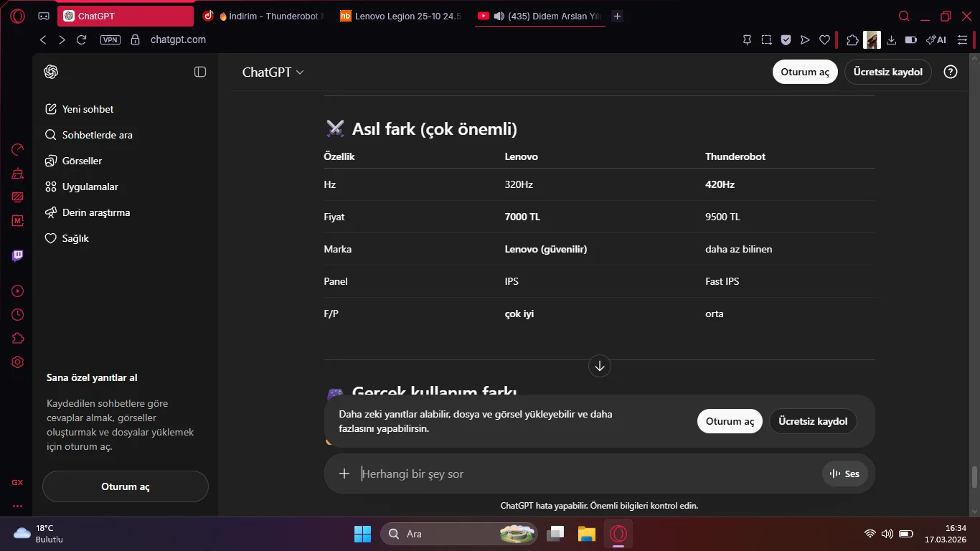Switch to the Lenovo Legion tab
980x551 pixels.
tap(400, 16)
